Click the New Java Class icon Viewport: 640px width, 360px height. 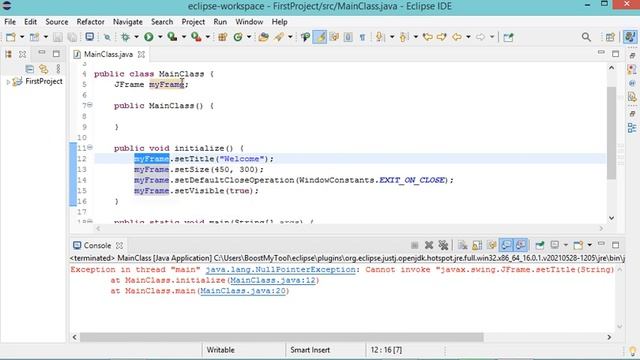click(238, 37)
